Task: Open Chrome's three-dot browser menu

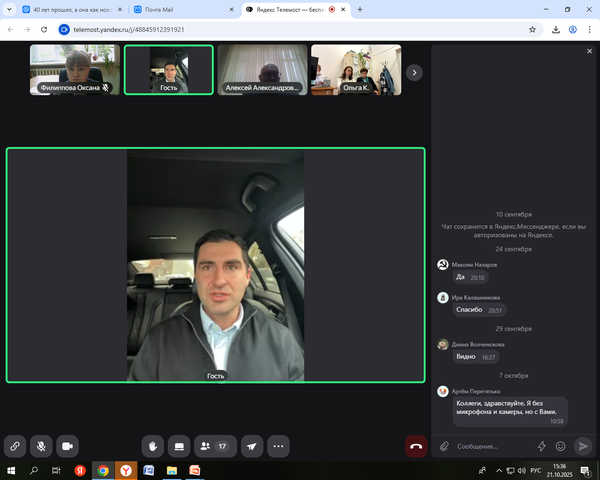Action: click(590, 29)
